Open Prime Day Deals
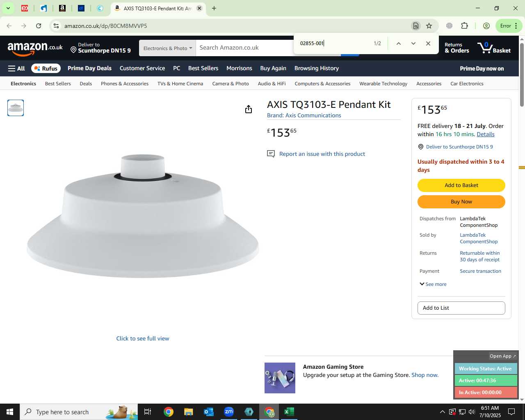The image size is (525, 420). [89, 68]
